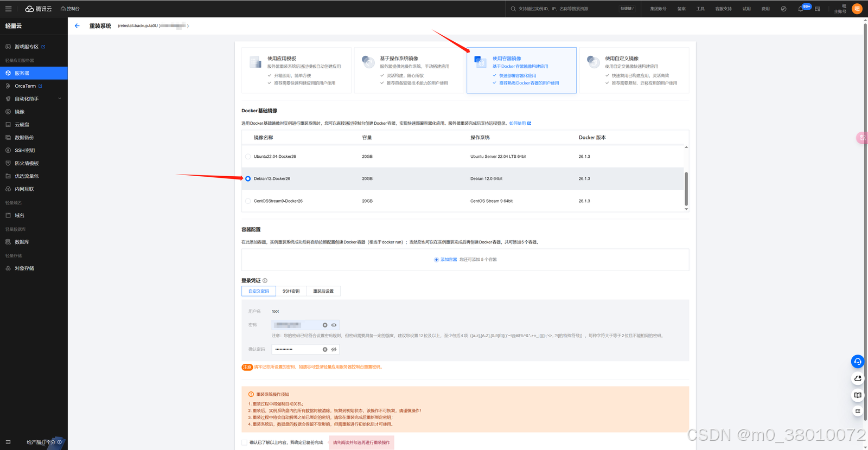The height and width of the screenshot is (450, 868).
Task: Open 数据库 in the sidebar
Action: 22,242
